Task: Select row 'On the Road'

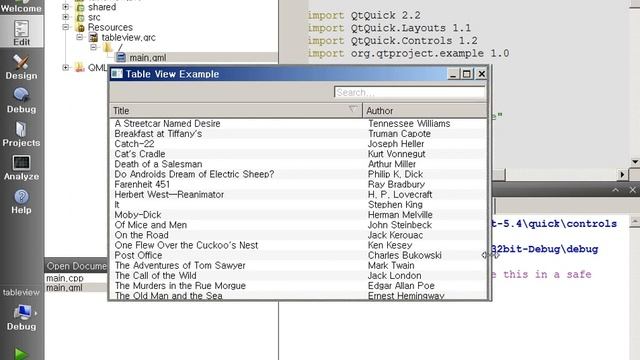Action: 298,235
